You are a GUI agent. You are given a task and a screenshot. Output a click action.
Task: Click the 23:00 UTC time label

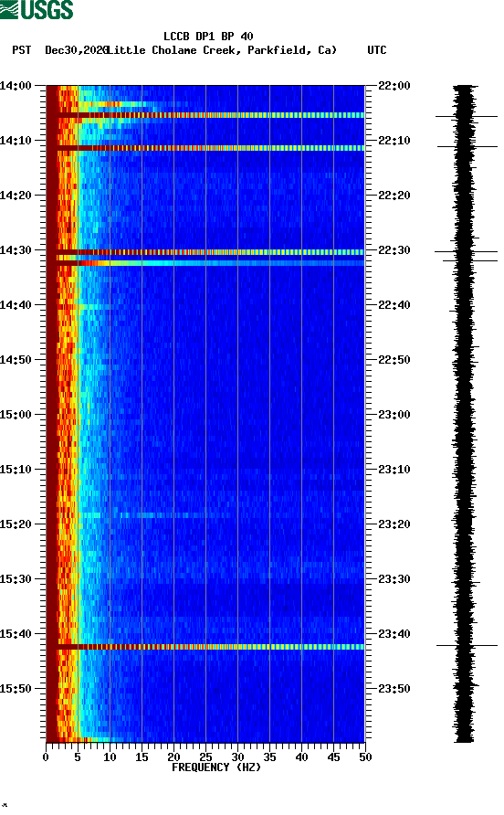coord(394,415)
